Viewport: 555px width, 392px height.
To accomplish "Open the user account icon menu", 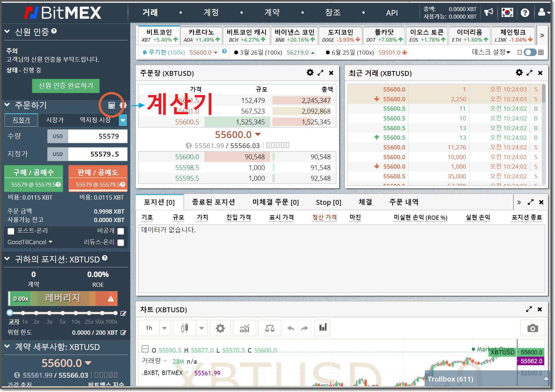I will coord(543,12).
